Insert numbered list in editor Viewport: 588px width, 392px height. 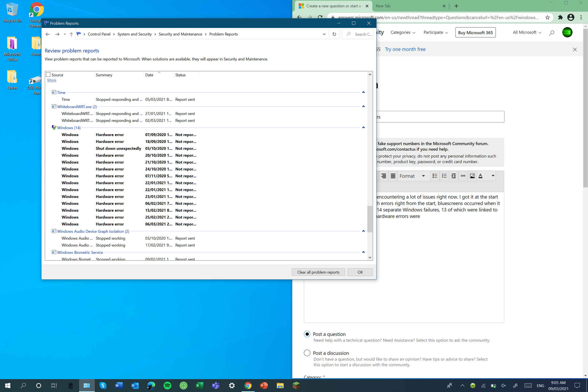pyautogui.click(x=444, y=176)
